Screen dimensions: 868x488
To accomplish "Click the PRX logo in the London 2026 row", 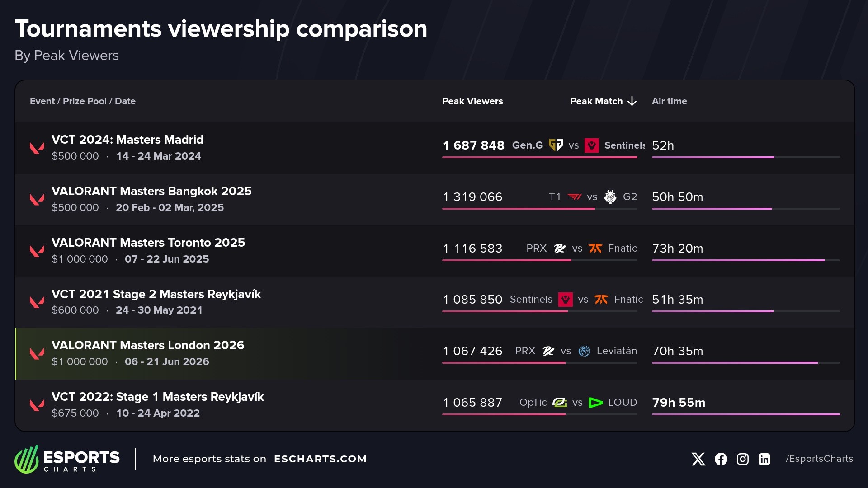I will [548, 351].
